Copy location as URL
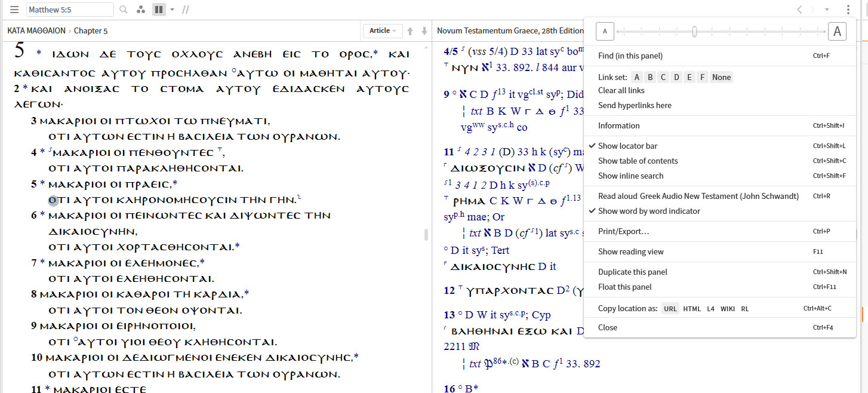Image resolution: width=868 pixels, height=393 pixels. click(670, 309)
